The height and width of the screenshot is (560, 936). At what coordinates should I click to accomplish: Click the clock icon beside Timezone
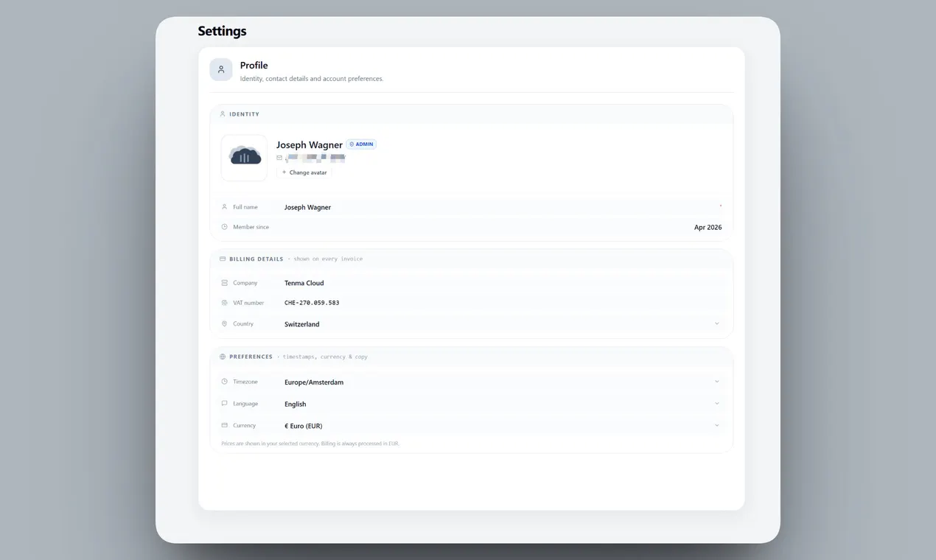225,382
